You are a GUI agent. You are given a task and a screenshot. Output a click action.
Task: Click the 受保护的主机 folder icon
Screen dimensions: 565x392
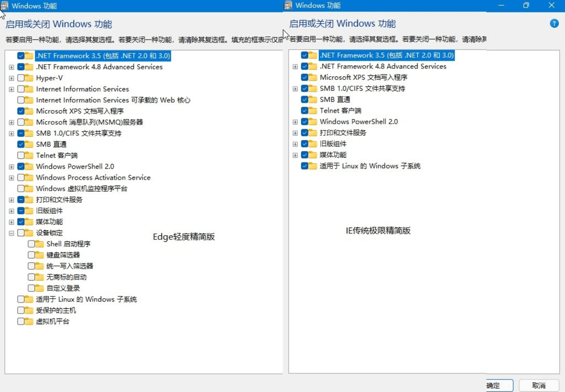30,310
